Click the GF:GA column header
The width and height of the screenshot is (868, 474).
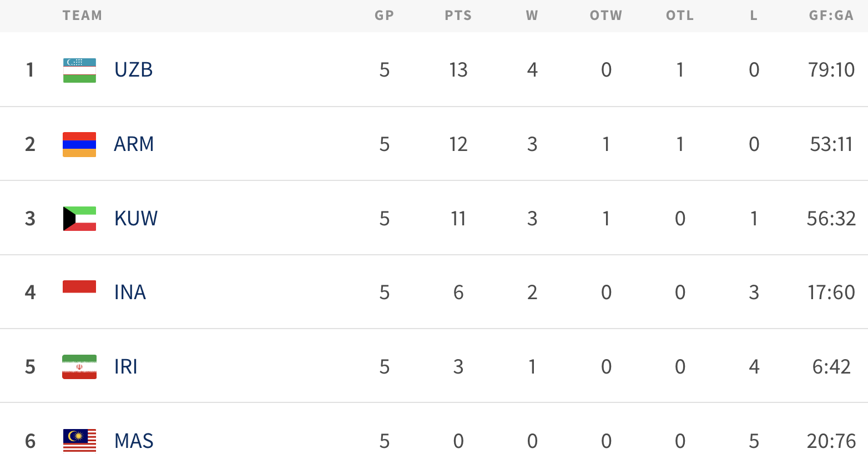click(831, 16)
